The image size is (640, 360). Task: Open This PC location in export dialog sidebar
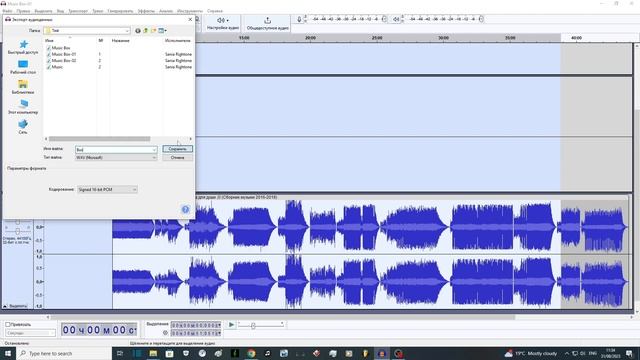(23, 107)
